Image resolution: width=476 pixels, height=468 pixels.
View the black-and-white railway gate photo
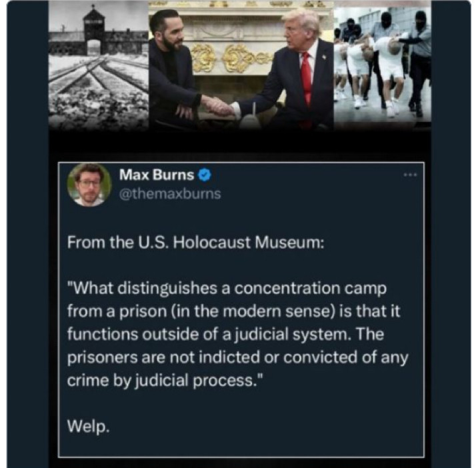point(99,65)
